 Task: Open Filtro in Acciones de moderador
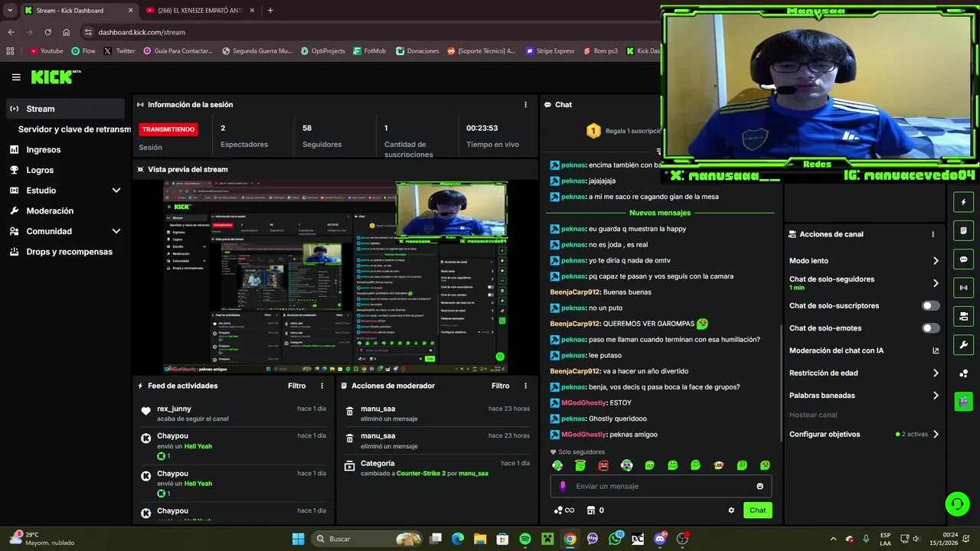point(500,386)
